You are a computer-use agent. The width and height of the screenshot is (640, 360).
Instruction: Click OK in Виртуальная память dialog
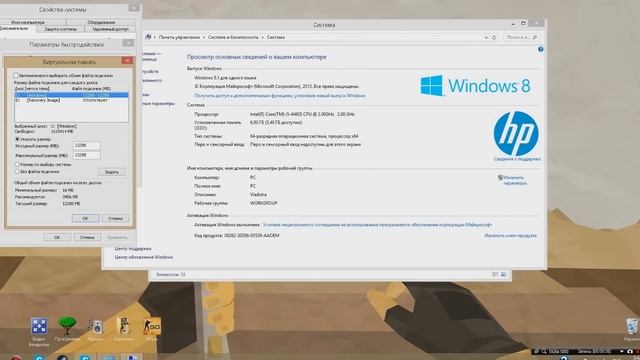coord(85,218)
